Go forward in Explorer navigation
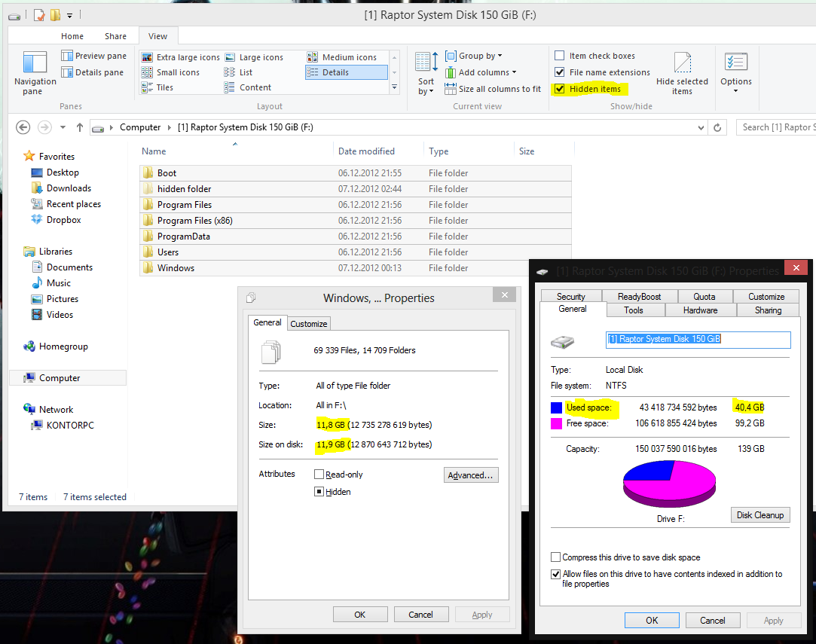Viewport: 816px width, 644px height. [44, 127]
